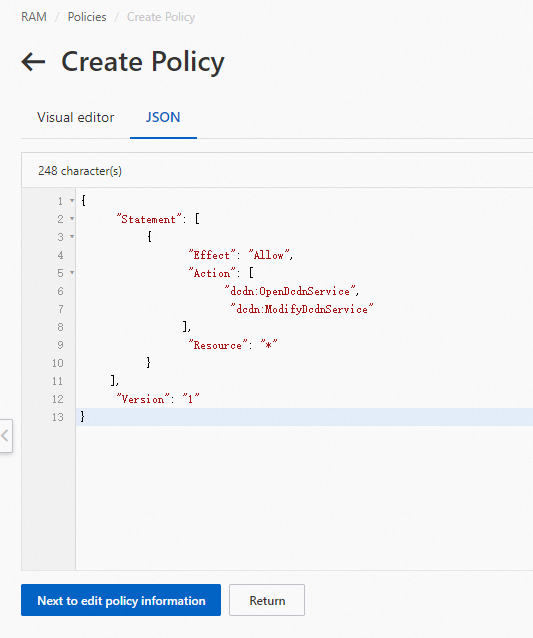Collapse the Action array fold at line 5
This screenshot has width=533, height=638.
click(x=72, y=273)
